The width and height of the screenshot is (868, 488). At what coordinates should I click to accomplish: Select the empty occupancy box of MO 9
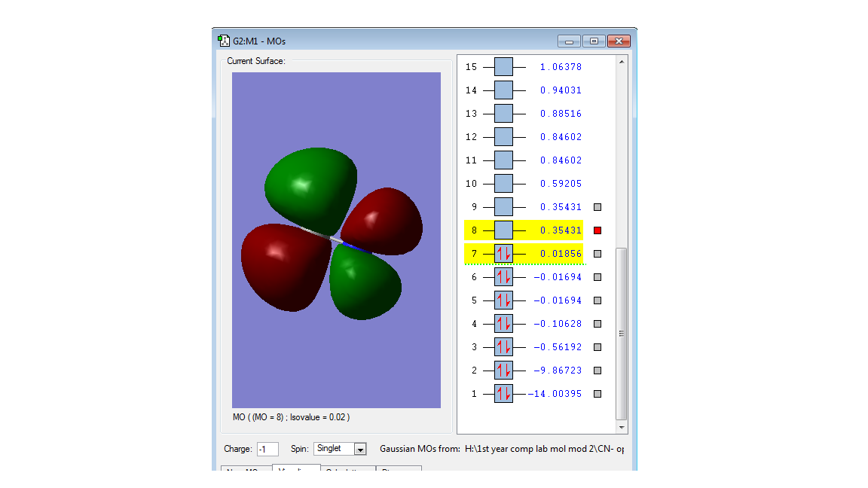[x=503, y=207]
